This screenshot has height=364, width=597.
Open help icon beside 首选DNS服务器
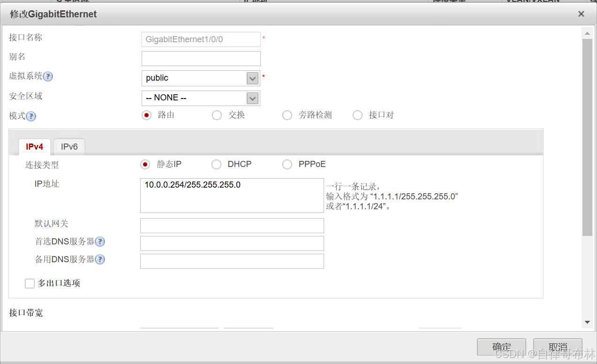pyautogui.click(x=99, y=242)
